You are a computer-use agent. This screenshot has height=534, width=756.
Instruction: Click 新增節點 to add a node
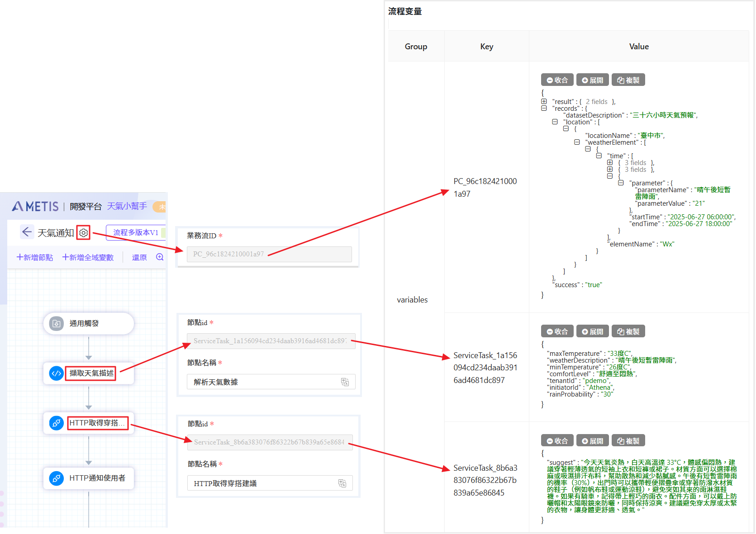(35, 257)
